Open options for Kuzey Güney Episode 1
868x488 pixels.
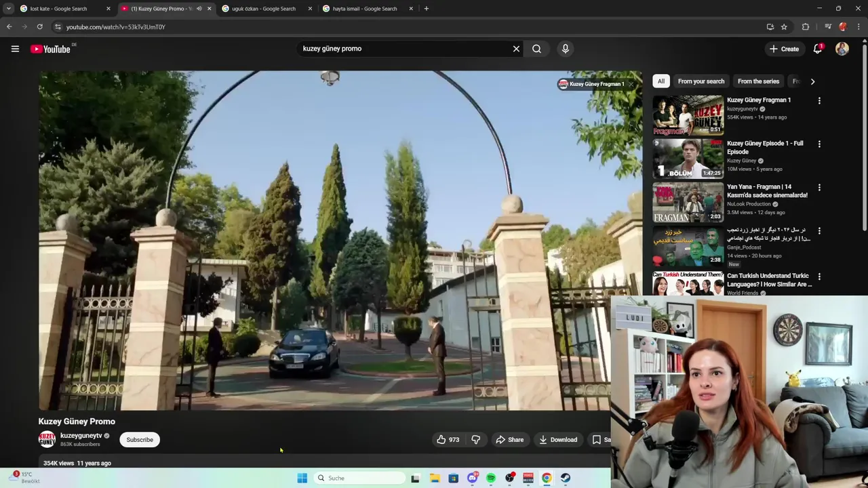point(819,144)
